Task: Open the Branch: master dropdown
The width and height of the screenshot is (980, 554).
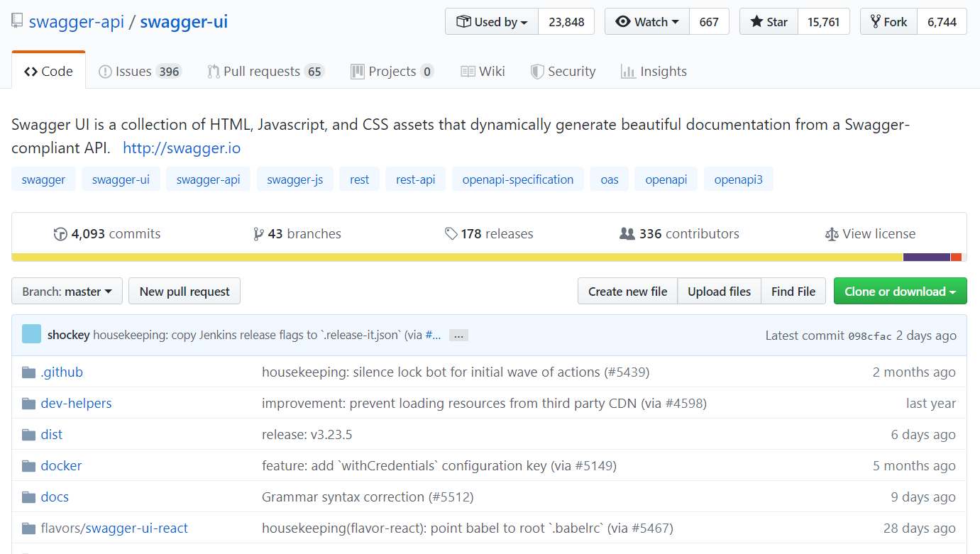Action: tap(67, 292)
